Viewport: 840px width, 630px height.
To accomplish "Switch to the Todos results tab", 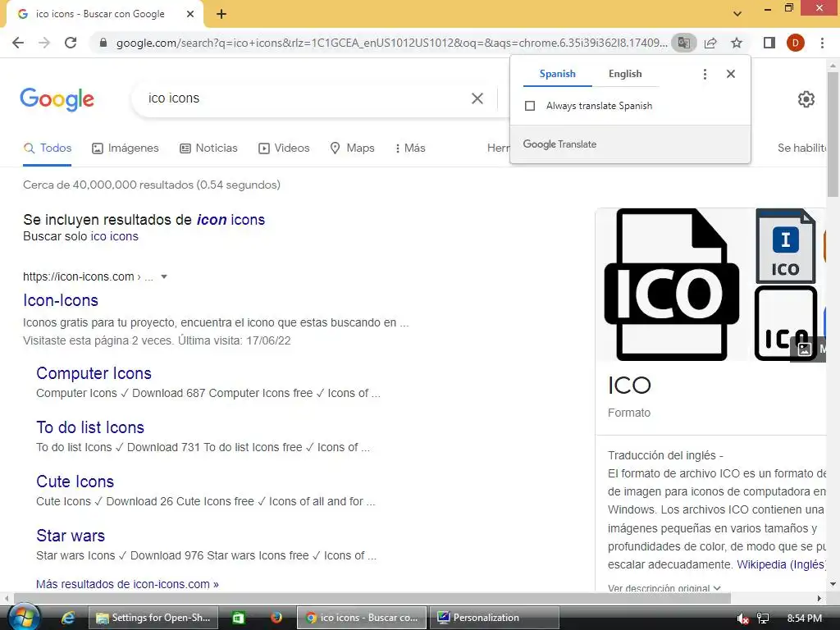I will pyautogui.click(x=47, y=148).
